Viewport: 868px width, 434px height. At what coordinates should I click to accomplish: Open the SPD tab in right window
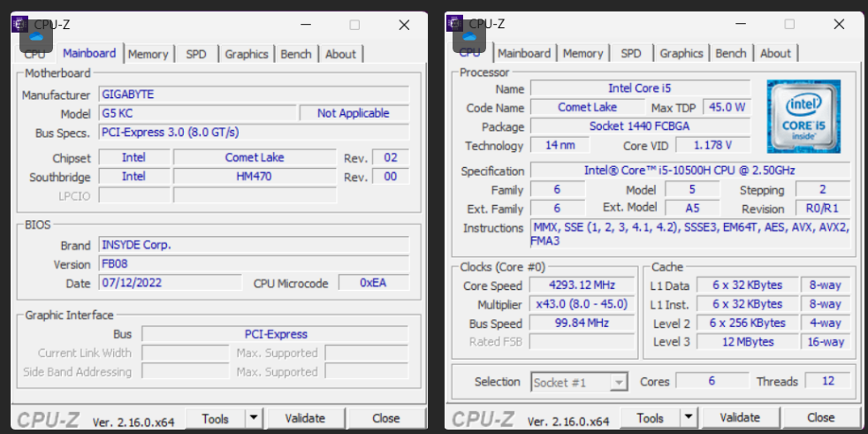tap(630, 54)
